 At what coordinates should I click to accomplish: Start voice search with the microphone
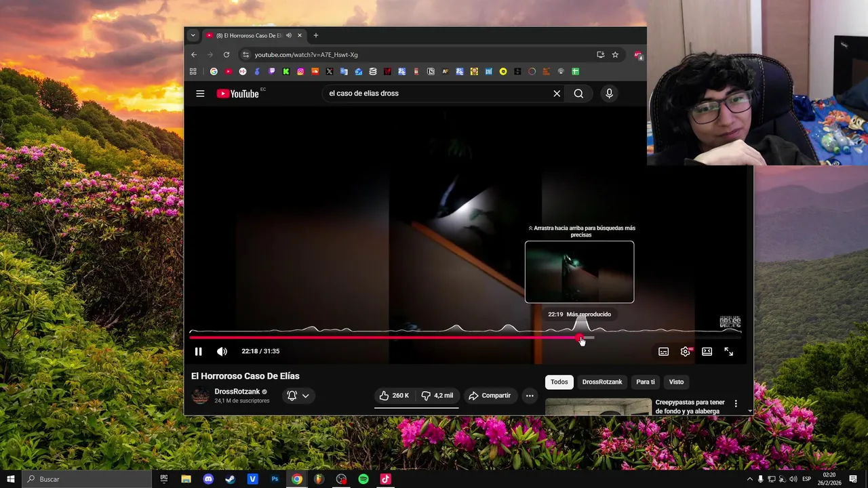609,94
